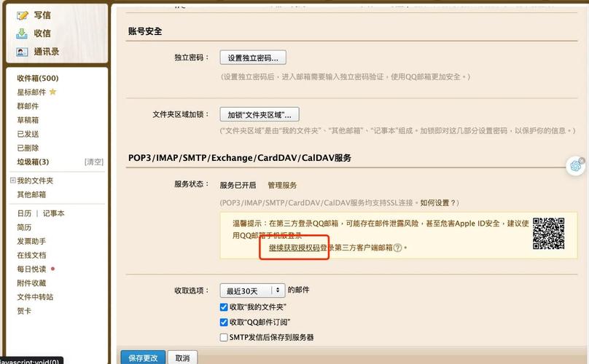Click the receive mail inbox icon
Screen dimensions: 589x364
coord(22,33)
